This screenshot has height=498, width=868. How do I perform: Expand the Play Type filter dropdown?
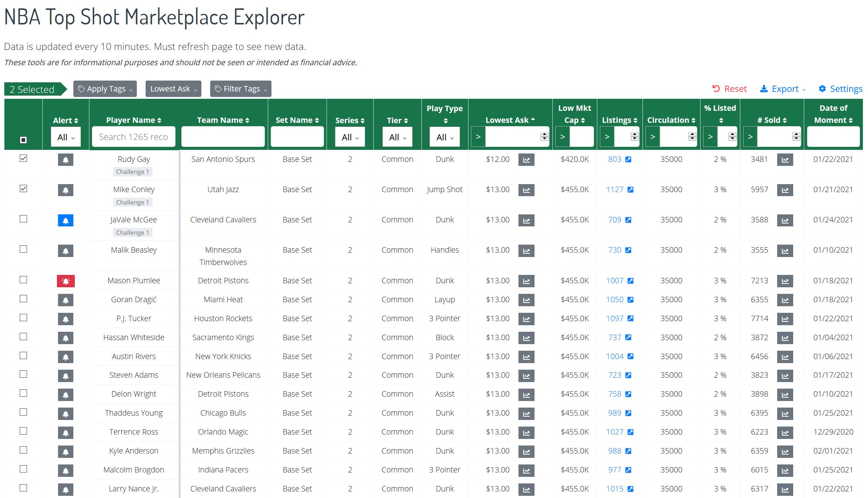click(x=445, y=138)
